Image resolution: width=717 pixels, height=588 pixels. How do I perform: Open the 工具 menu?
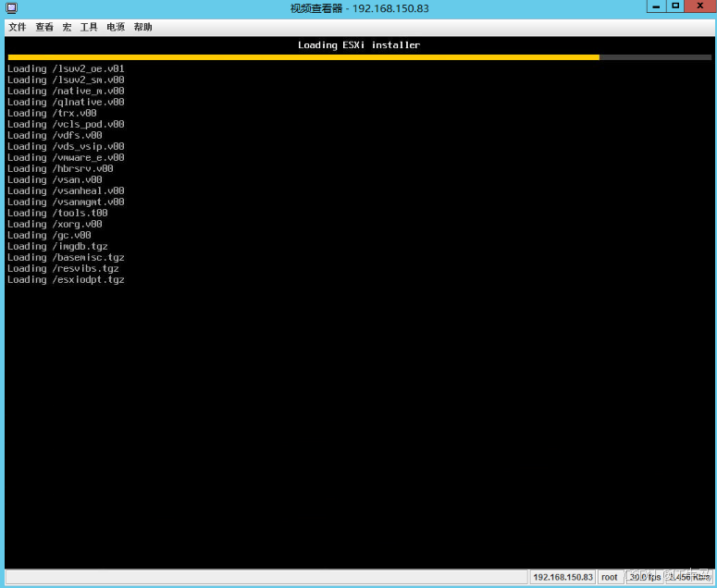point(89,27)
